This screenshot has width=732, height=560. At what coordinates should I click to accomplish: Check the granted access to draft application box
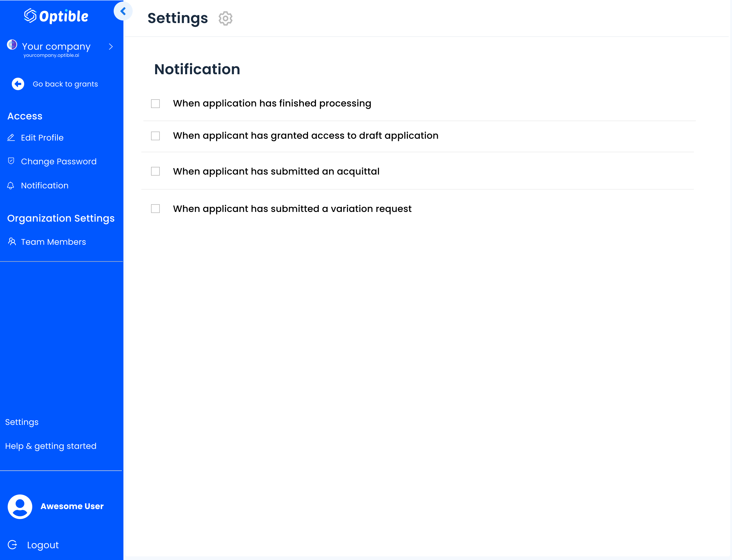pyautogui.click(x=155, y=136)
